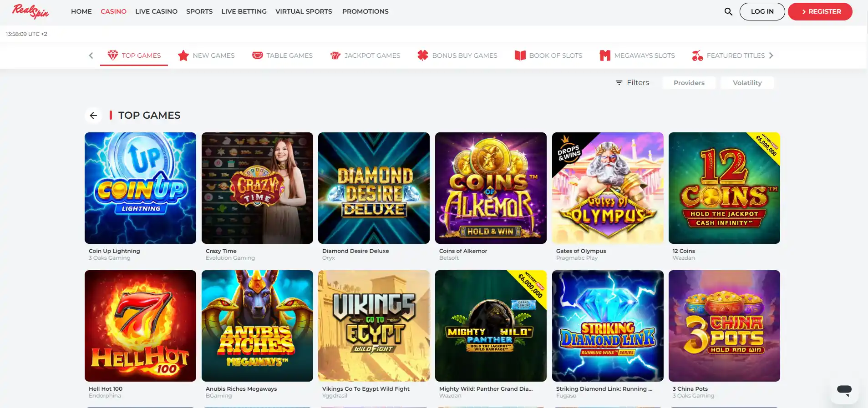868x408 pixels.
Task: Click the 'Pragmatic Play' provider text
Action: coord(577,258)
